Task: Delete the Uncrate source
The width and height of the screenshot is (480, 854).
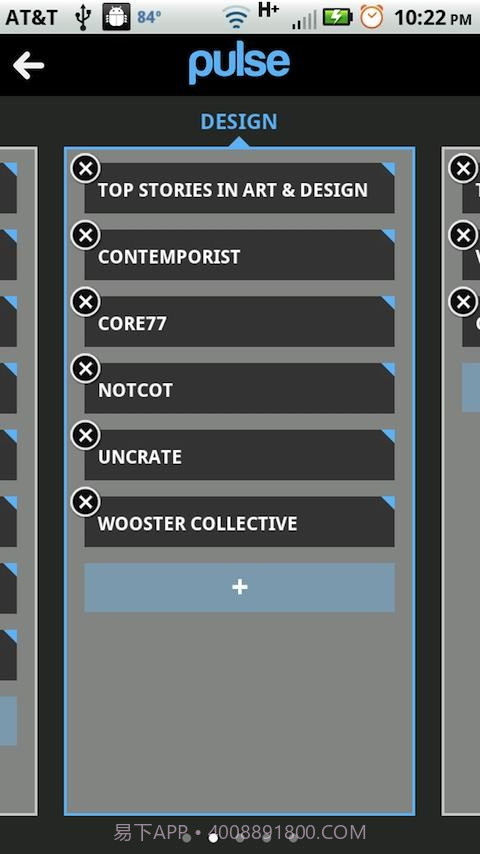Action: click(x=86, y=435)
